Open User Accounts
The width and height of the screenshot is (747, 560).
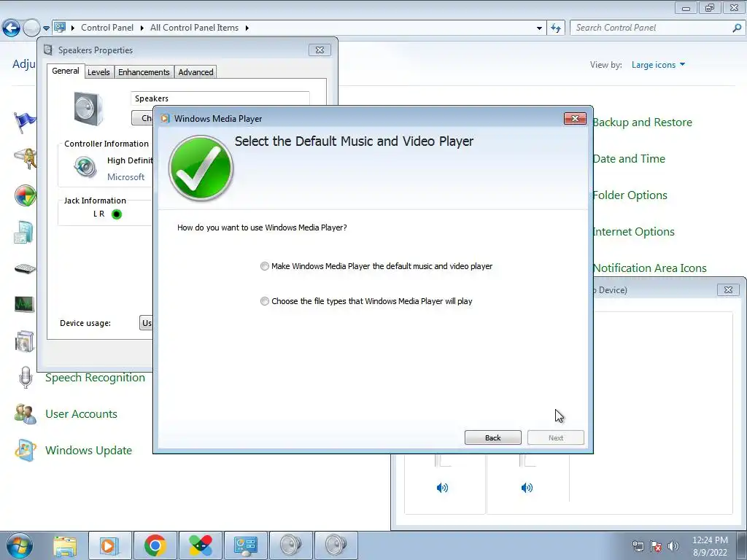click(82, 414)
